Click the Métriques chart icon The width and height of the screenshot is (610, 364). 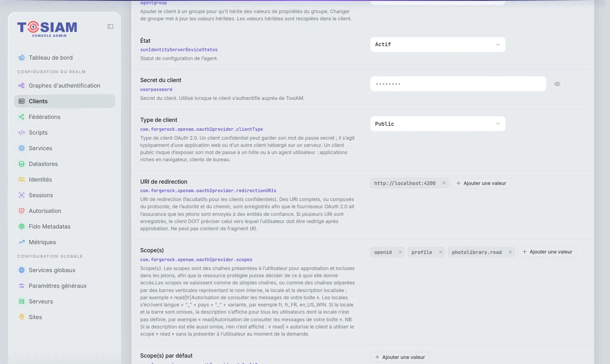click(22, 242)
